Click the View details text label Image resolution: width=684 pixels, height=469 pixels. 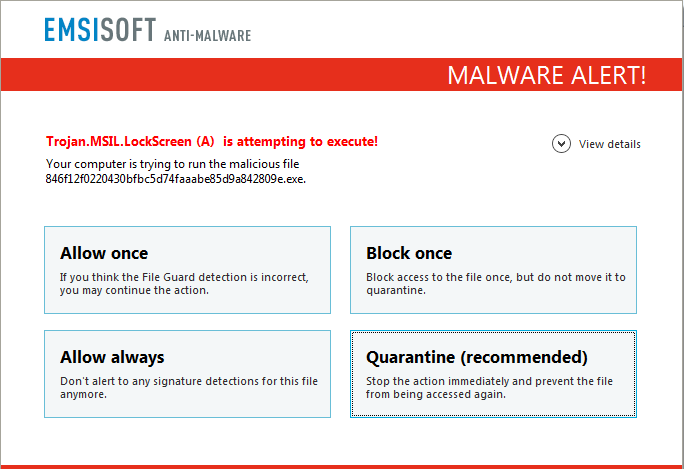(610, 144)
